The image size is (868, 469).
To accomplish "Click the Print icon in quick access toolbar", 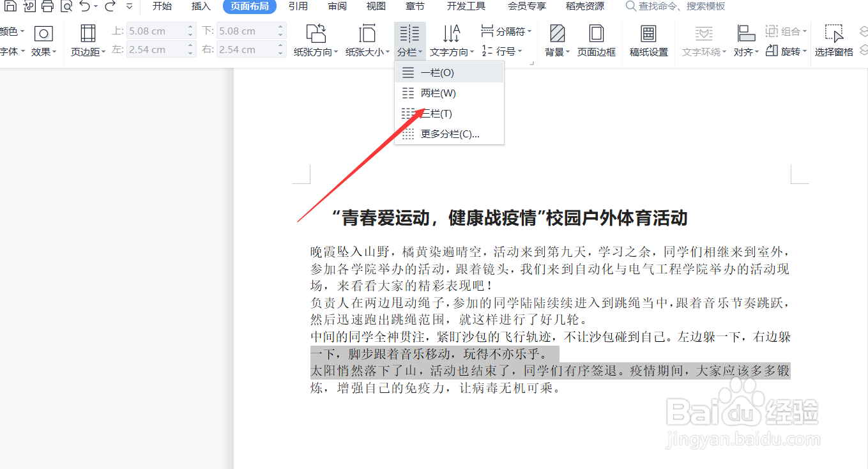I will point(48,6).
